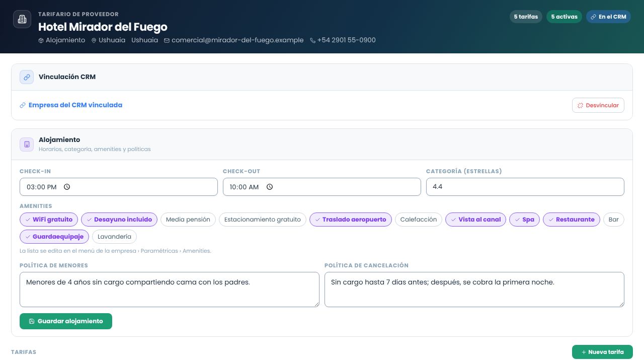Click the Desvincular button

[x=598, y=105]
